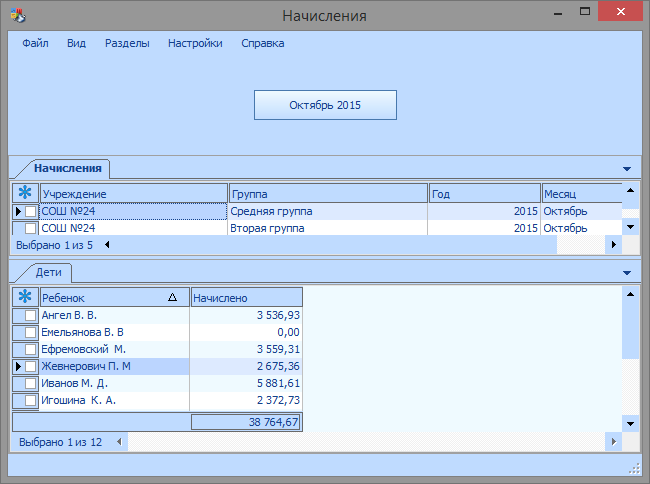Select the СОШ №24 cell in the Средняя группа row
Viewport: 650px width, 484px height.
(x=133, y=211)
